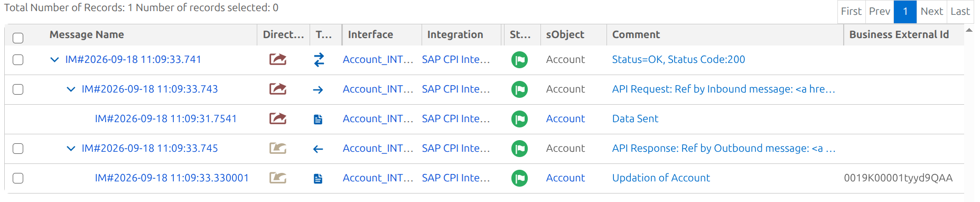Click green status flag in 11:09:33.743 row

coord(520,89)
